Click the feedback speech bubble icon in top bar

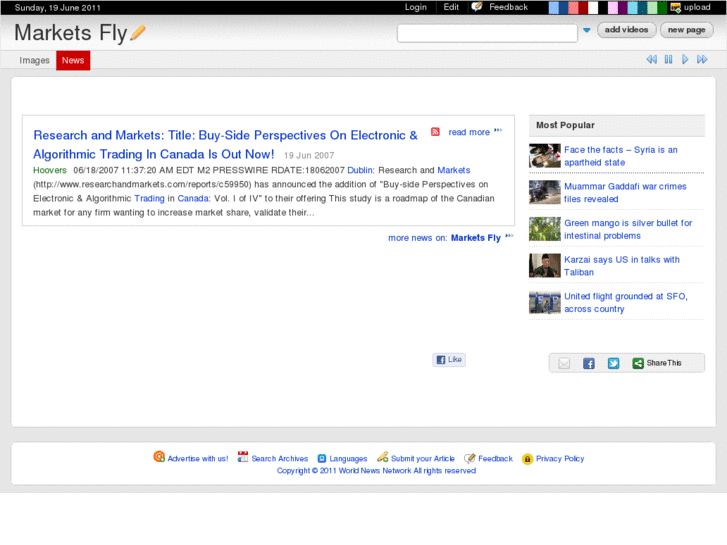coord(477,7)
